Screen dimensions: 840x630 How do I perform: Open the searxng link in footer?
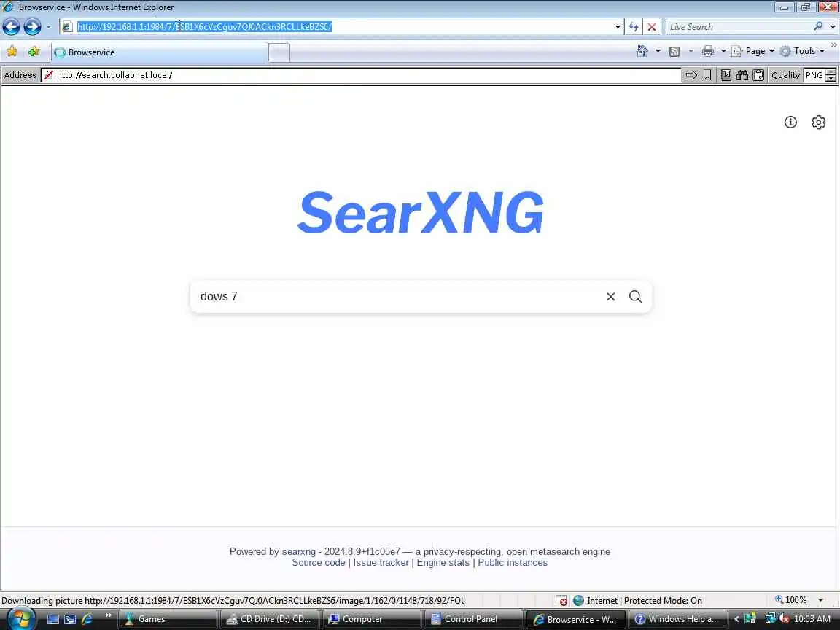[299, 551]
